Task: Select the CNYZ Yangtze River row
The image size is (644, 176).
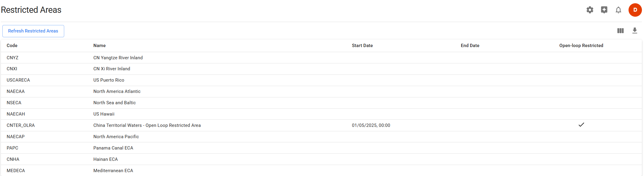Action: (x=118, y=58)
